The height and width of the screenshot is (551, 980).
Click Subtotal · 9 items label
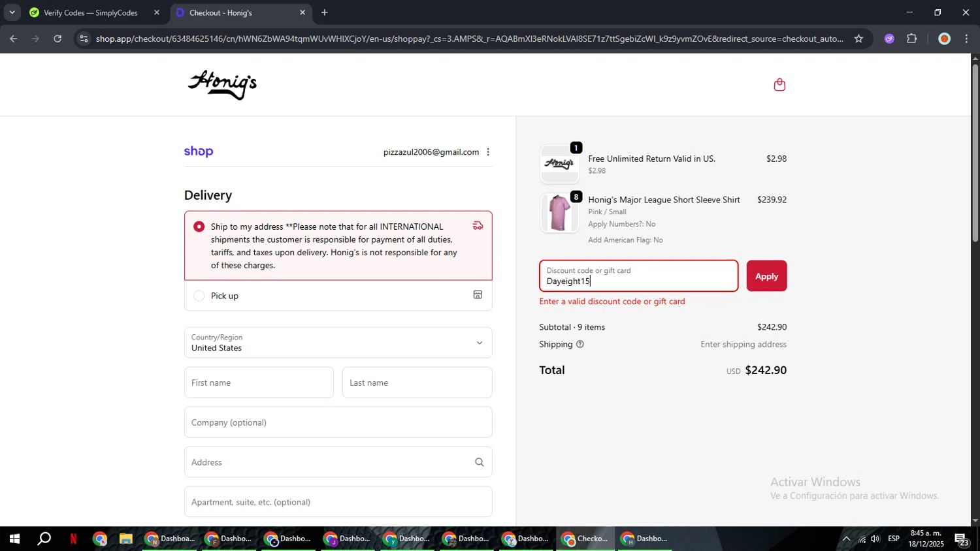(x=572, y=327)
